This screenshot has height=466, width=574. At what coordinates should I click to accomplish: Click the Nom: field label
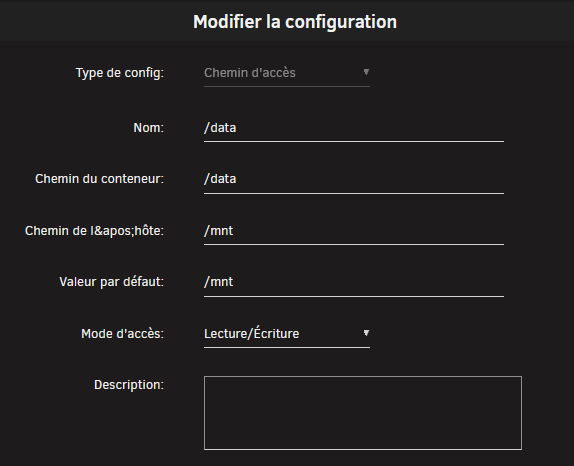[x=148, y=128]
